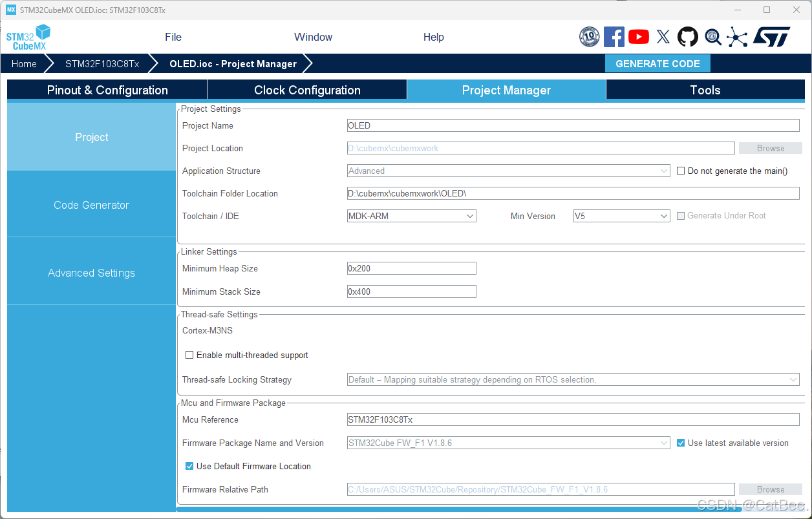
Task: Click the Mcu Reference field
Action: [x=573, y=419]
